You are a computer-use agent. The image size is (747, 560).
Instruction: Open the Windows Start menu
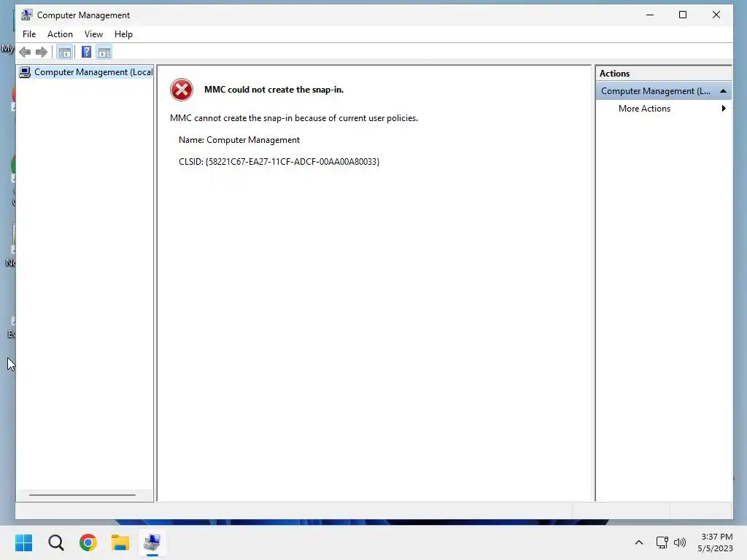[x=24, y=542]
